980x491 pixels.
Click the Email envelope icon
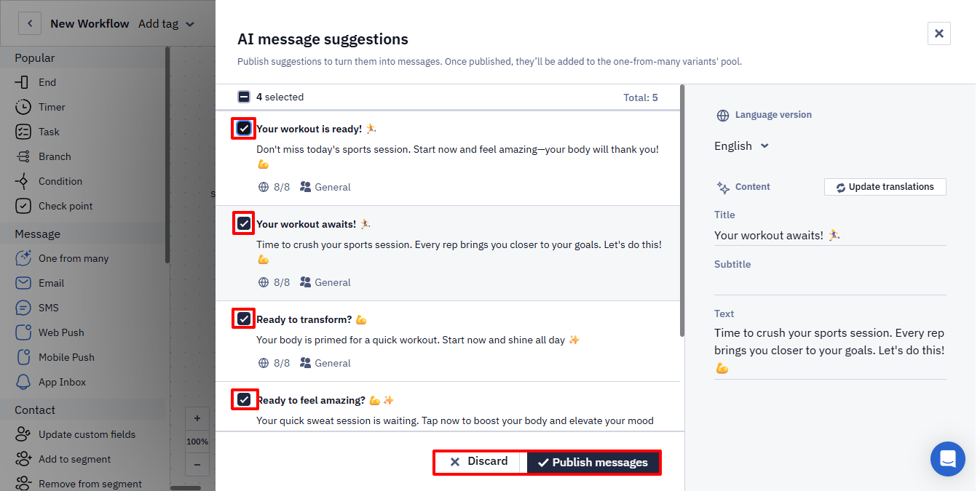click(x=23, y=283)
